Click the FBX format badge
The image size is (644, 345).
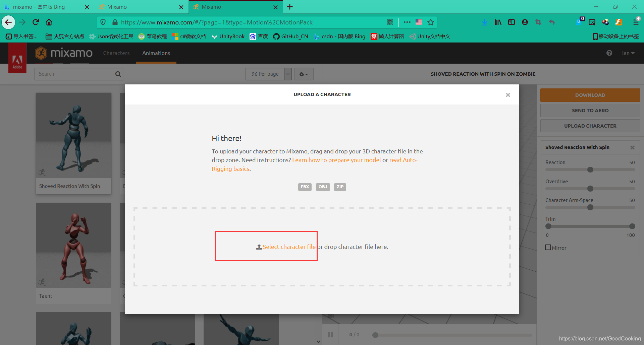click(x=305, y=187)
